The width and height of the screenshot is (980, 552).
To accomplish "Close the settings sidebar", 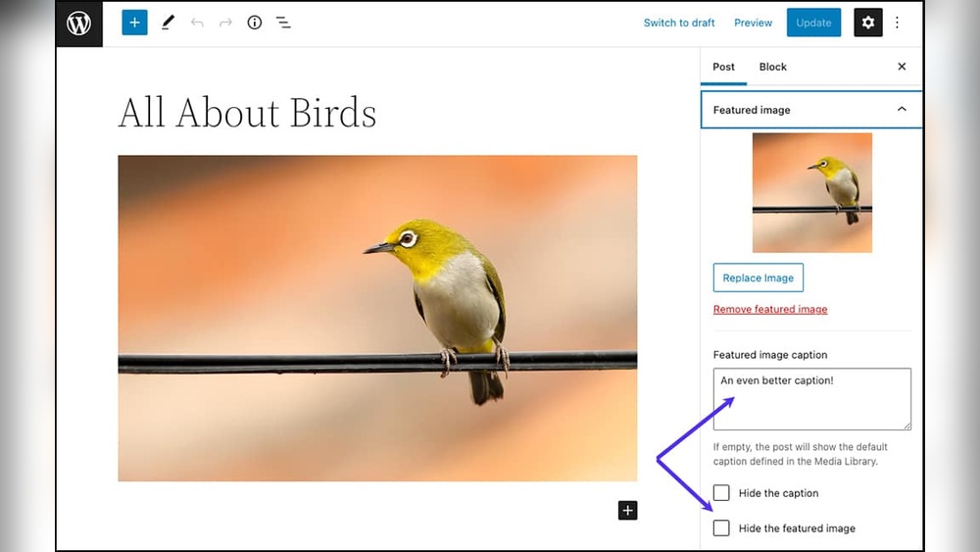I will [x=902, y=67].
